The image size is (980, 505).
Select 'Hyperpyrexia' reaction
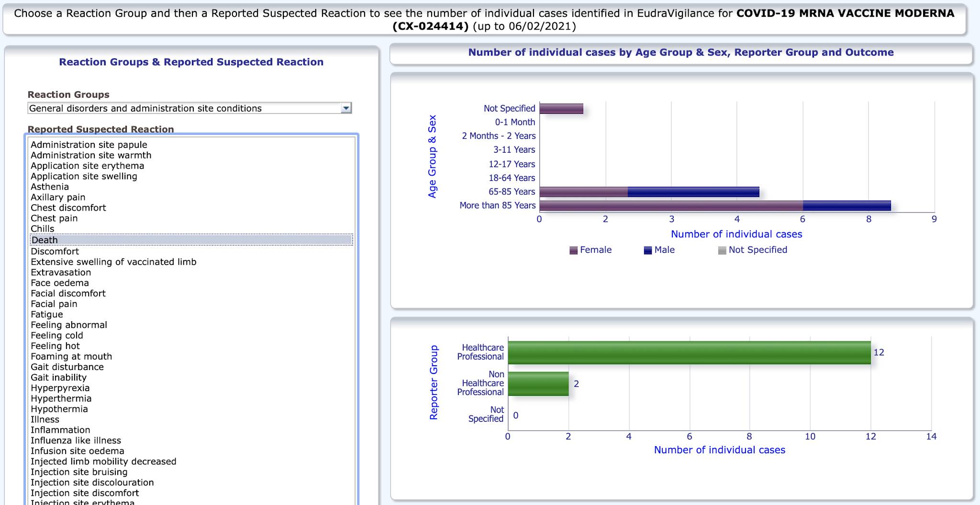[60, 388]
